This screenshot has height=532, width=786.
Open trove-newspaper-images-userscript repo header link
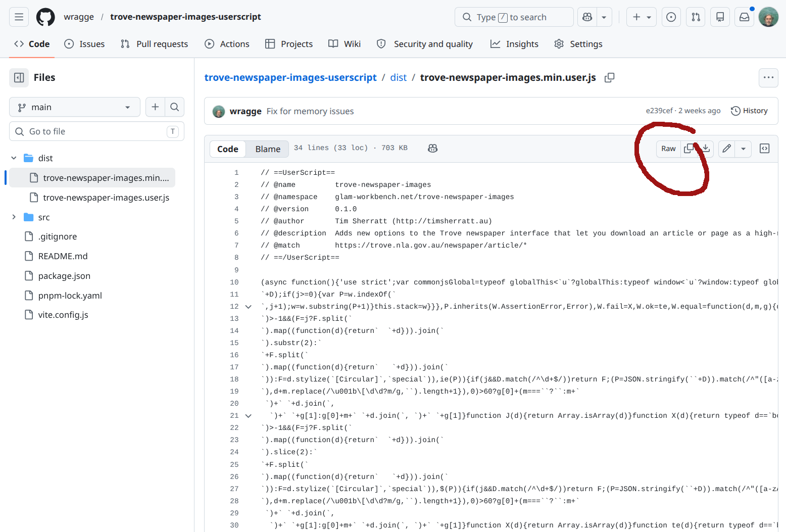point(185,17)
